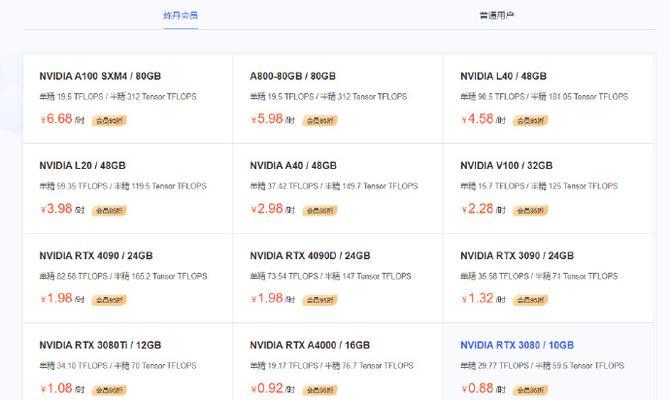Viewport: 670px width, 400px height.
Task: Click the RTX 4090 spec line 单精 82.58 TFLOPS
Action: tap(73, 276)
